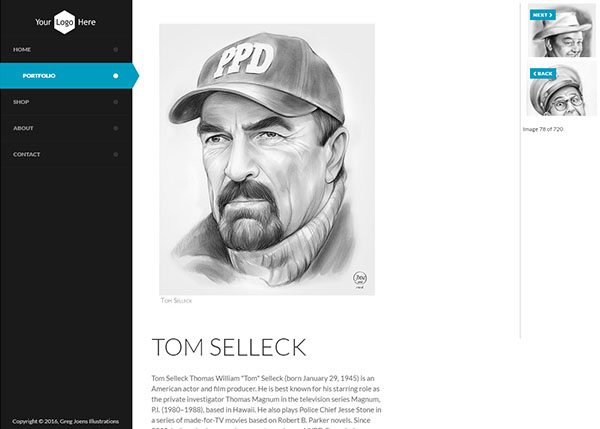Click the hexagon logo in the sidebar
600x429 pixels.
click(65, 21)
